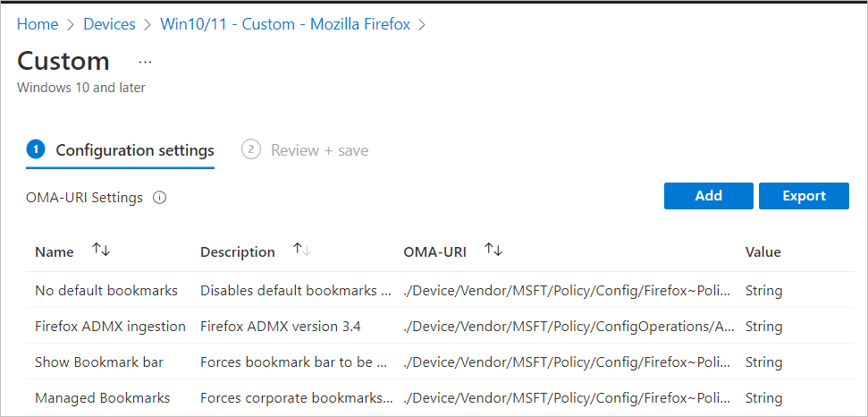Image resolution: width=868 pixels, height=417 pixels.
Task: Click step 2 circle icon
Action: coord(251,149)
